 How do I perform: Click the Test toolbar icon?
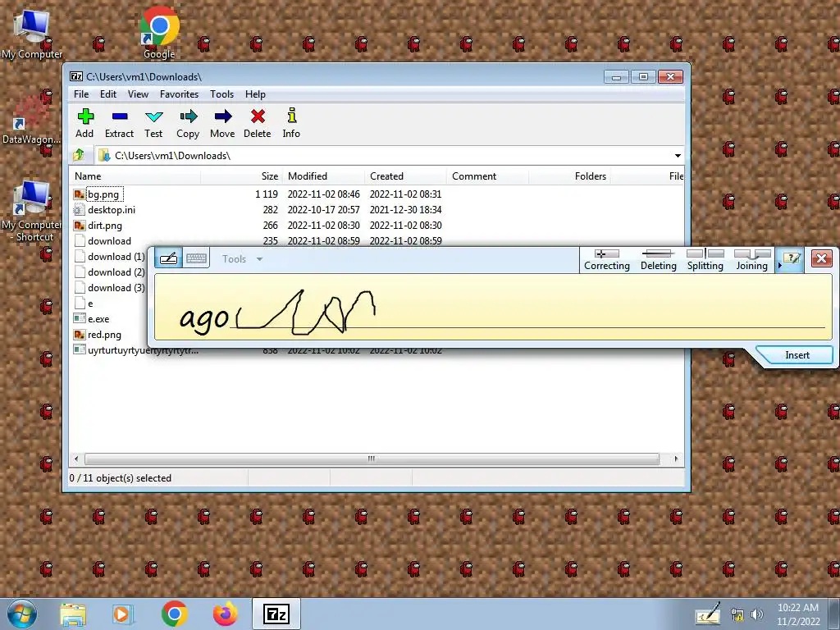click(x=153, y=123)
